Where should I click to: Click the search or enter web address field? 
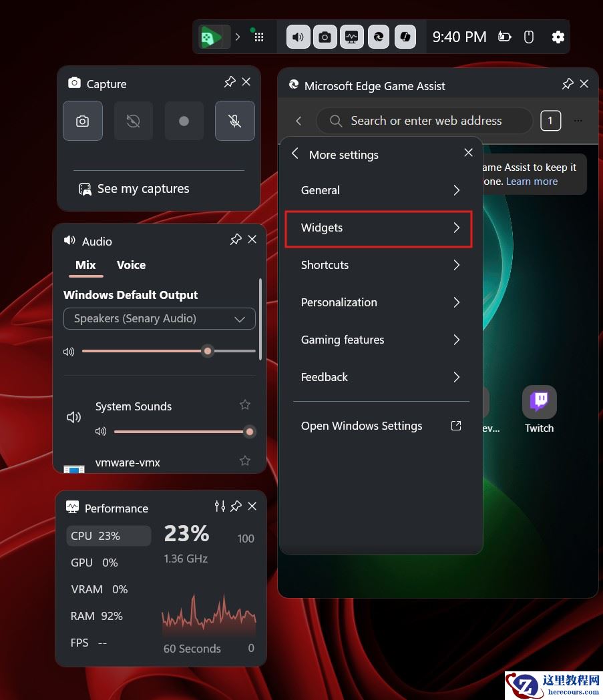click(x=424, y=121)
